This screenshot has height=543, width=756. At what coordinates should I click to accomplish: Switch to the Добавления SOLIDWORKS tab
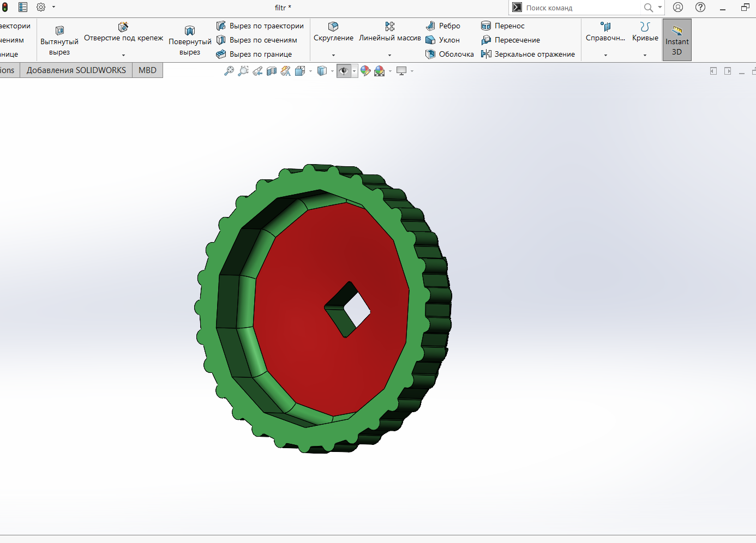click(x=76, y=70)
